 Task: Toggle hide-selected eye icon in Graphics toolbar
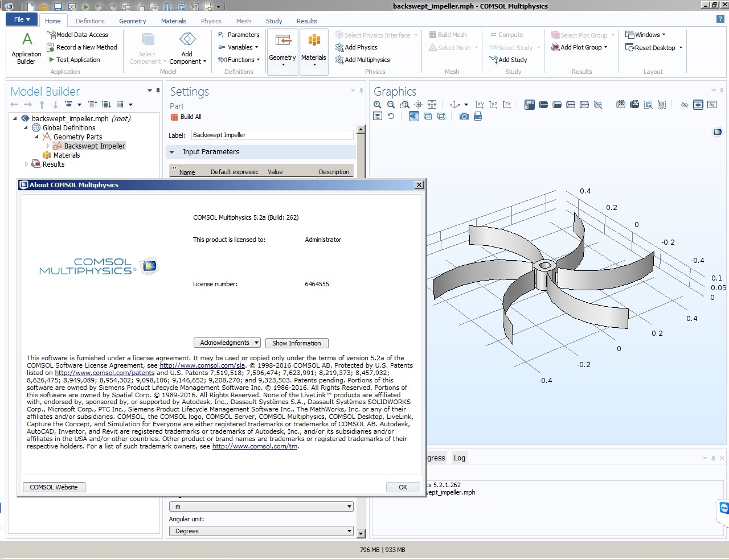685,105
